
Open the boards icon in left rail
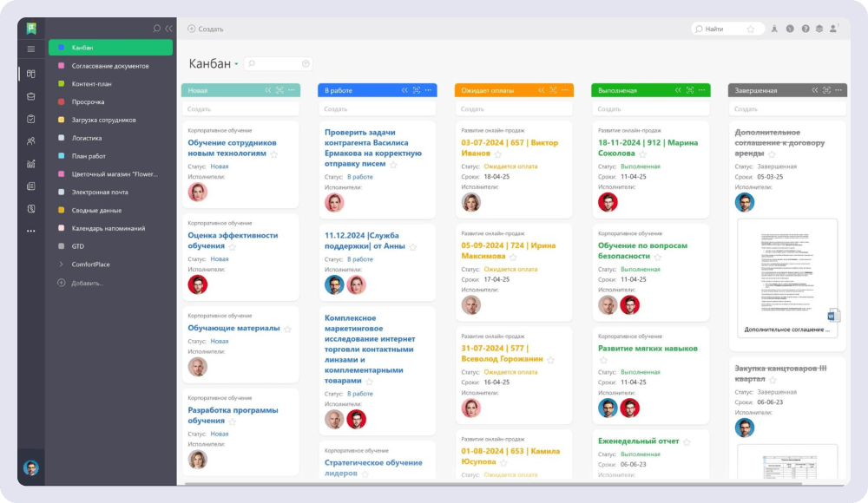[31, 74]
